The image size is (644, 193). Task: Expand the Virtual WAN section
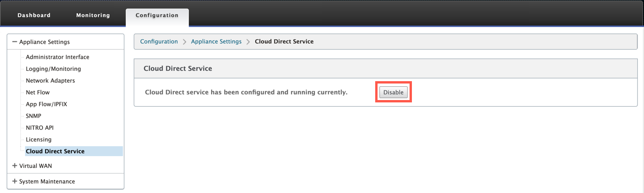15,166
